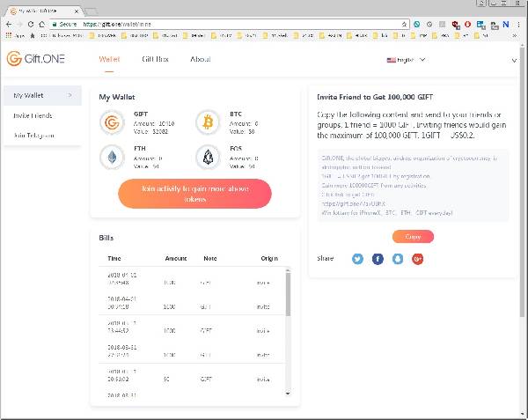Reload the page with refresh icon

point(31,25)
